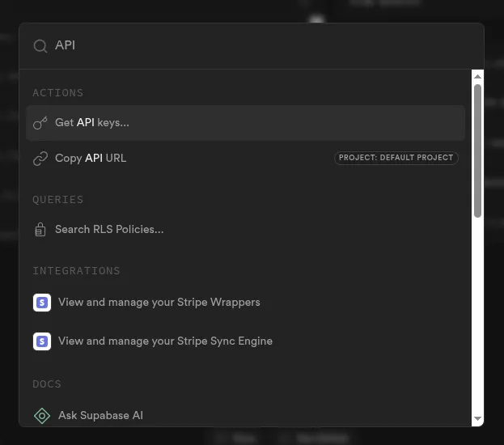Click the scrollbar up arrow
The height and width of the screenshot is (445, 504).
(477, 76)
